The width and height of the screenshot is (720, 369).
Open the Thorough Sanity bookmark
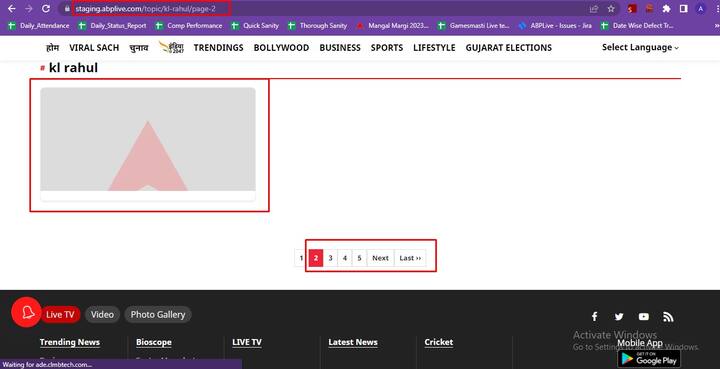(318, 26)
